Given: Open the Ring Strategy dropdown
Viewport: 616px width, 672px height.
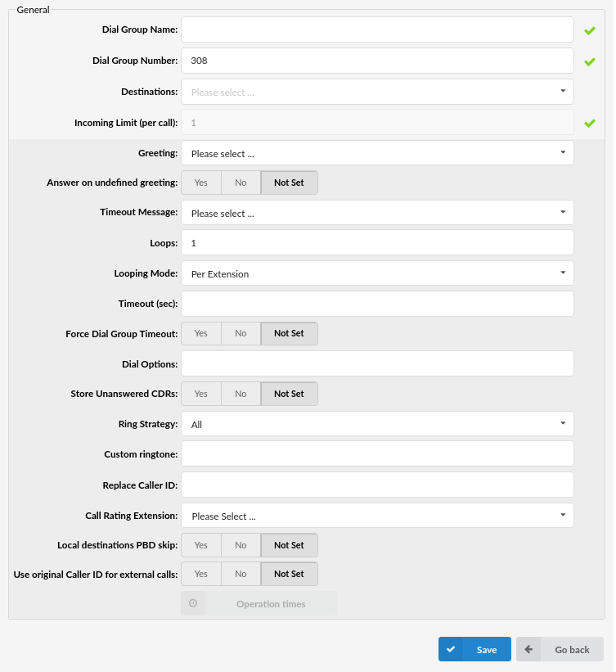Looking at the screenshot, I should click(377, 424).
